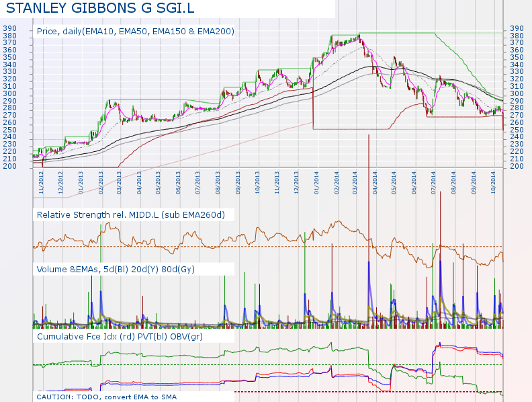The width and height of the screenshot is (532, 402).
Task: Click the 10/2013 date label on the time axis
Action: pyautogui.click(x=257, y=183)
